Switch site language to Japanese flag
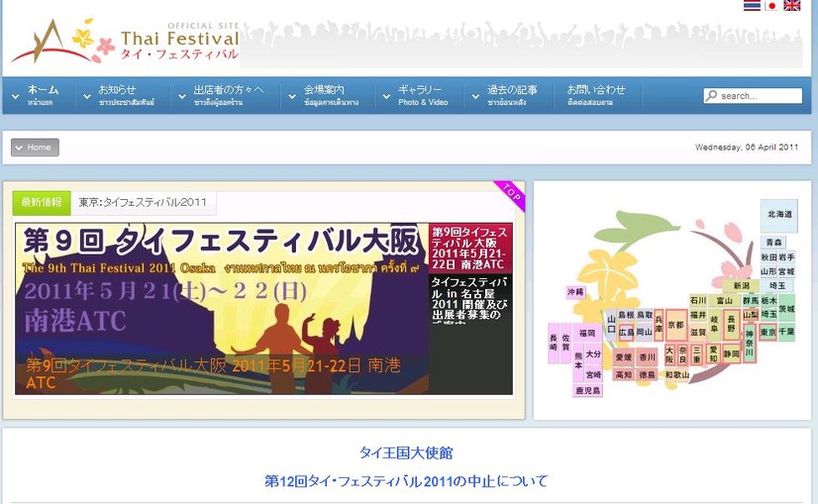Viewport: 818px width, 504px height. point(771,5)
